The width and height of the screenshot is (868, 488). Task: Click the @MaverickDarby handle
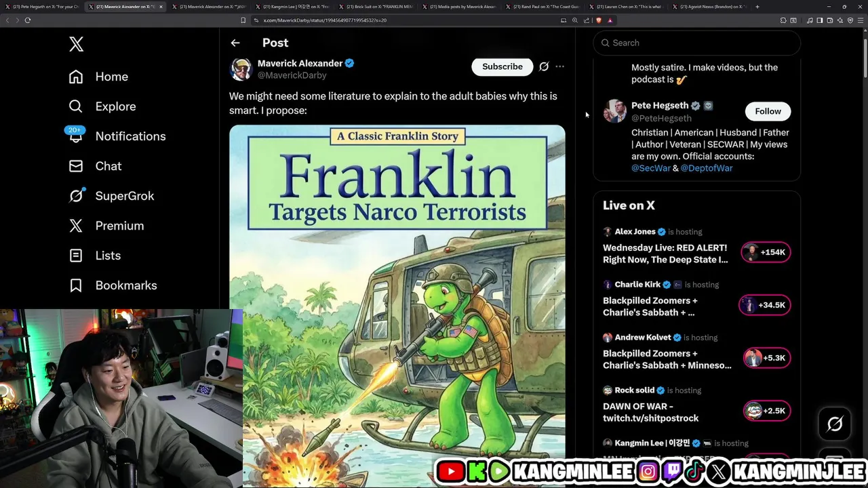pos(292,75)
